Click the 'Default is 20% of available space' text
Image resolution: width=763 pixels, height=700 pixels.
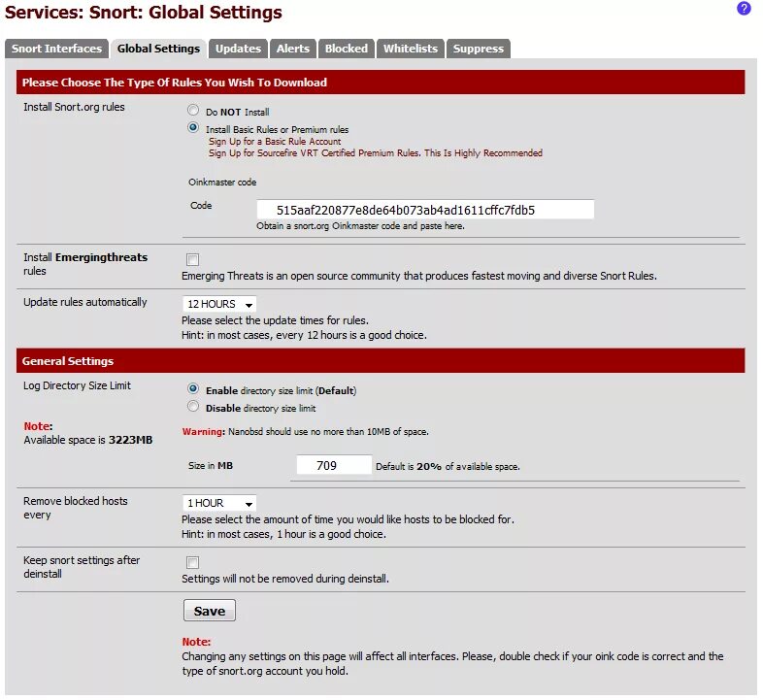pos(448,466)
